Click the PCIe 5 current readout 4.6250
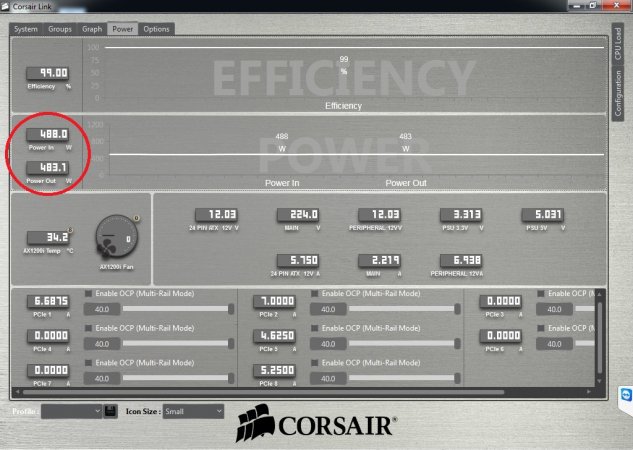Screen dimensions: 633x450 click(x=275, y=336)
